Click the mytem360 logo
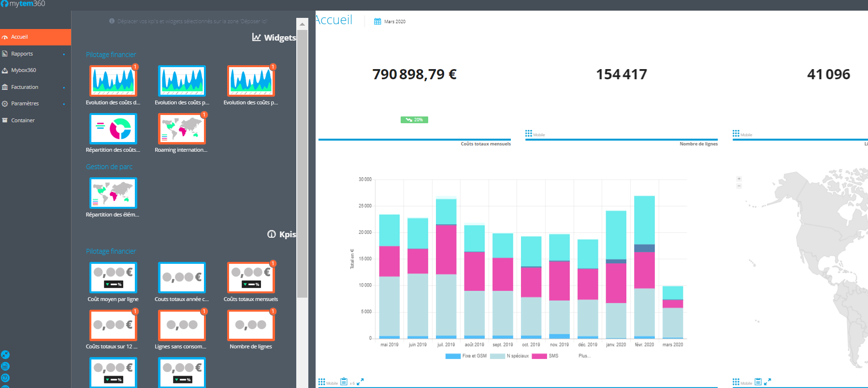Screen dimensions: 868x388 point(23,4)
